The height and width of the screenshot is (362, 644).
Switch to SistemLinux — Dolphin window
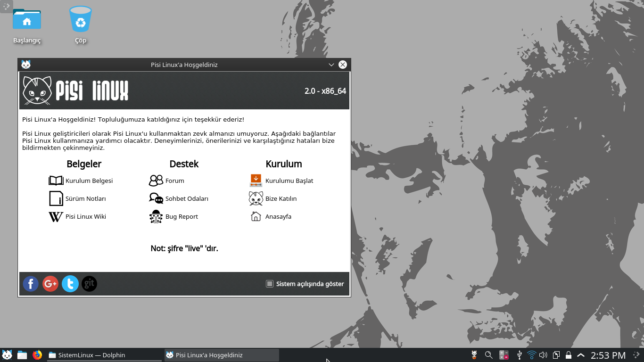[x=104, y=355]
